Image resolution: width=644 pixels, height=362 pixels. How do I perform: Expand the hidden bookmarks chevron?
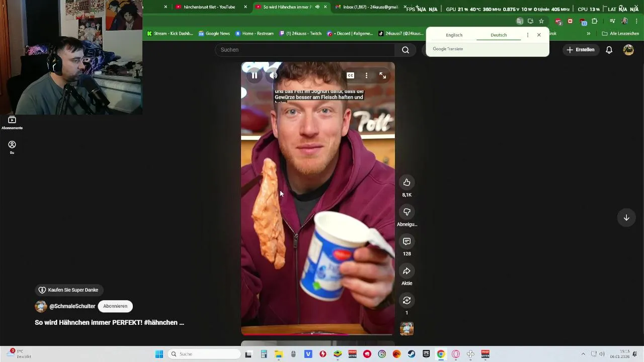[x=588, y=34]
